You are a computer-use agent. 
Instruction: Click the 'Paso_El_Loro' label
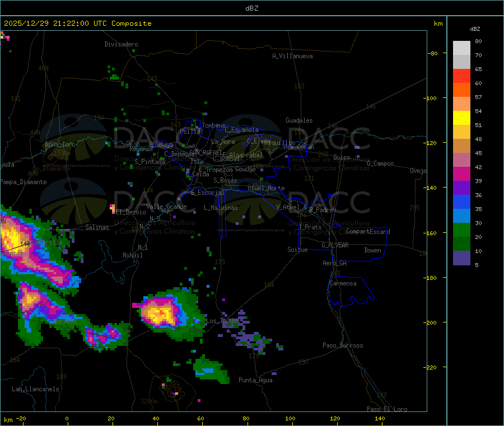[387, 409]
